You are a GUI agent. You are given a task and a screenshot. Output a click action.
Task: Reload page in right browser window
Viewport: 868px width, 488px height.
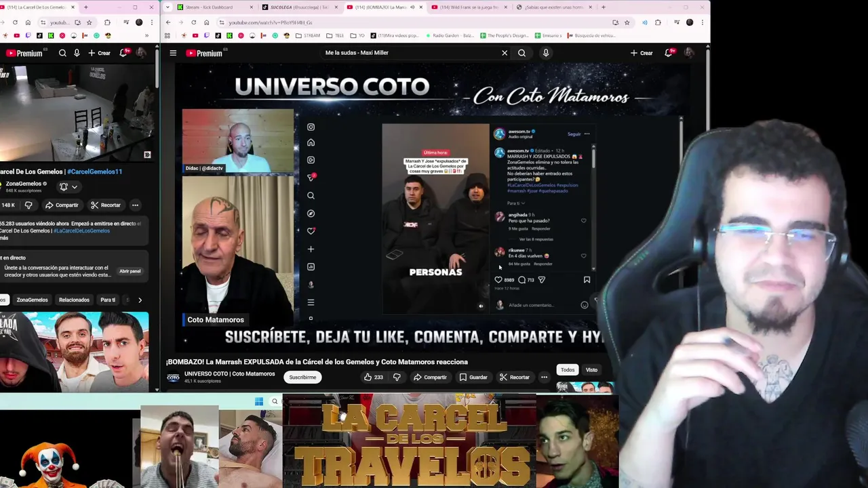pyautogui.click(x=194, y=22)
